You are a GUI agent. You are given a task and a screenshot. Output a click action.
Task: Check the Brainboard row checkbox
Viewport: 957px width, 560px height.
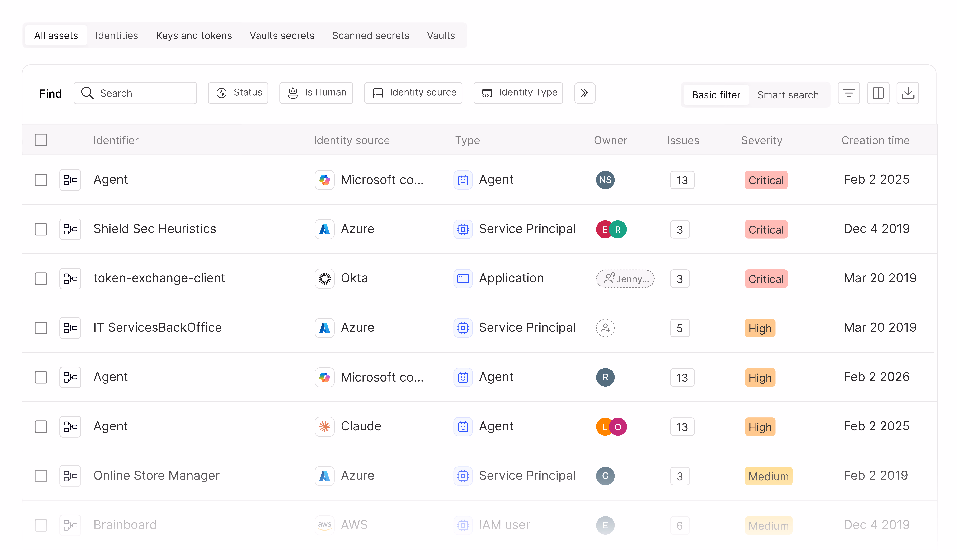tap(41, 525)
